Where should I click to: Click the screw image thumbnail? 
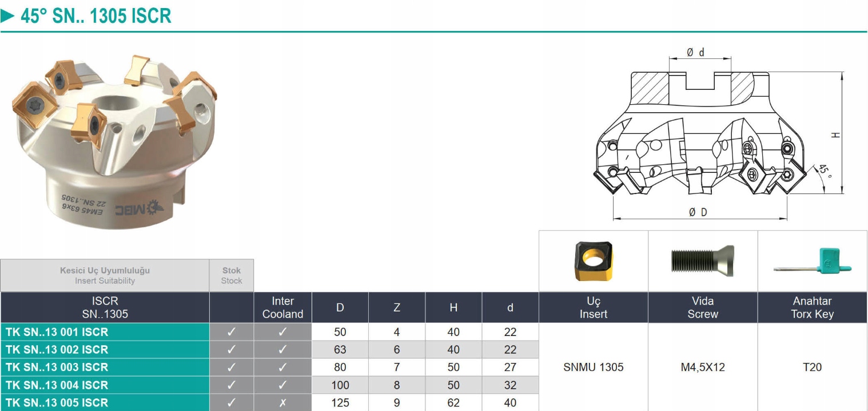703,261
